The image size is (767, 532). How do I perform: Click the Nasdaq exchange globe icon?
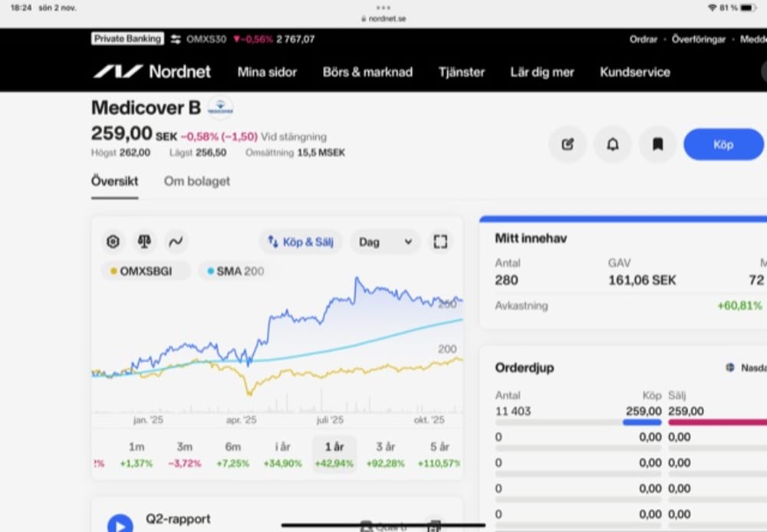click(730, 368)
